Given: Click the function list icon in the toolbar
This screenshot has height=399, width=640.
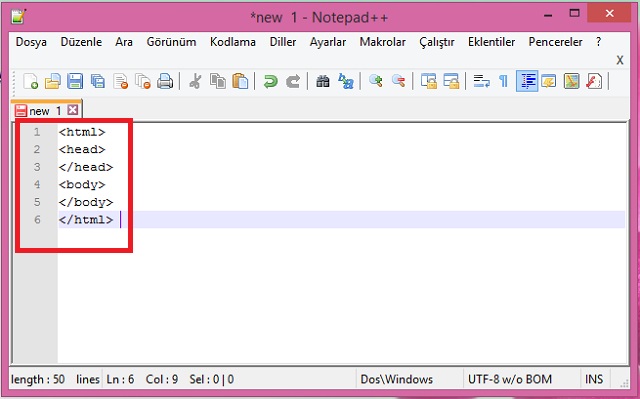Looking at the screenshot, I should coord(594,81).
